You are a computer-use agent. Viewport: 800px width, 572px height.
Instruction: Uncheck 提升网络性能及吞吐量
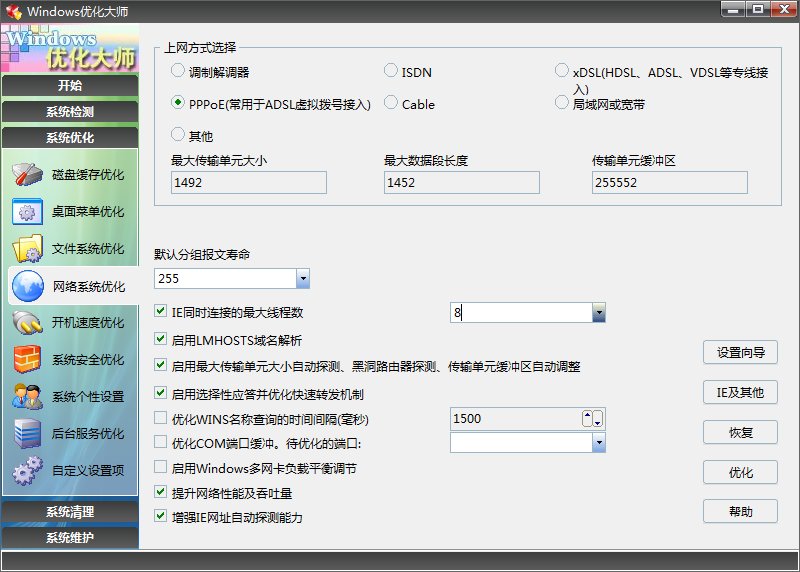tap(161, 492)
